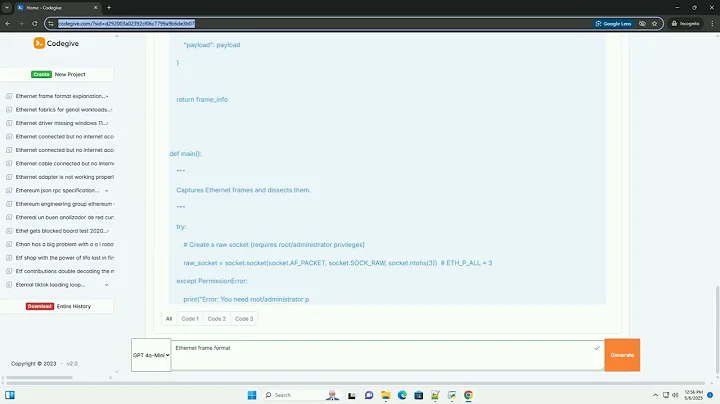Click the green checkmark in the prompt box
Screen dimensions: 720x404
click(597, 348)
